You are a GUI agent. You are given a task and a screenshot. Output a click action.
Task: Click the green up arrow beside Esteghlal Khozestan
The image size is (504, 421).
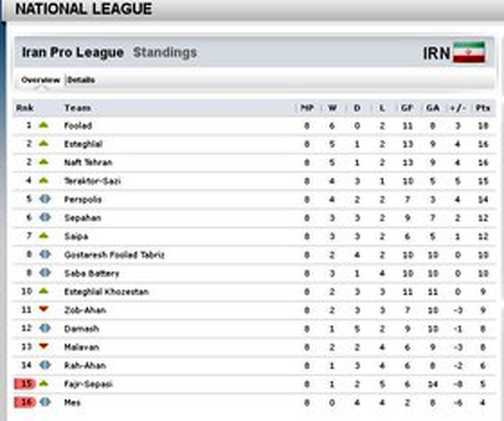coord(44,291)
